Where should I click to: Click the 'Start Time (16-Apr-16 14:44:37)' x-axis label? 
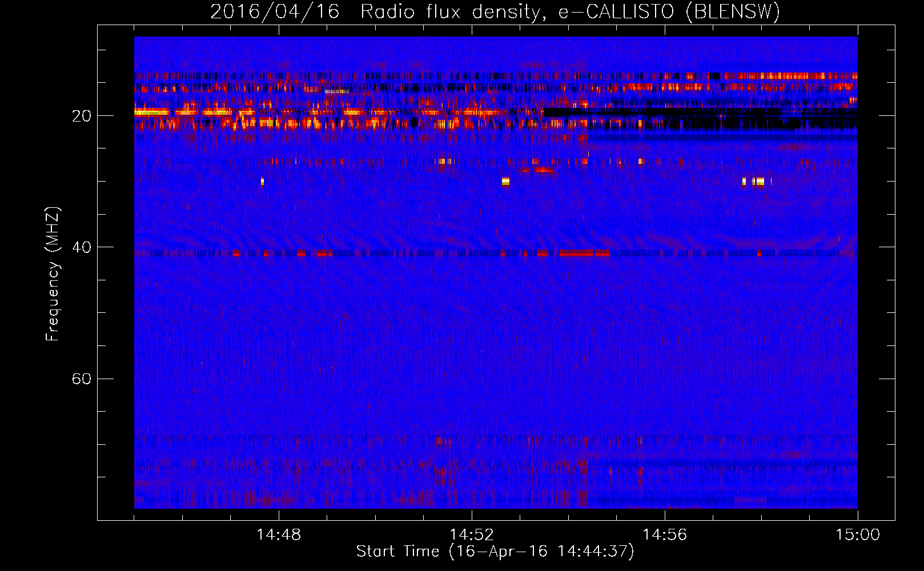(495, 552)
